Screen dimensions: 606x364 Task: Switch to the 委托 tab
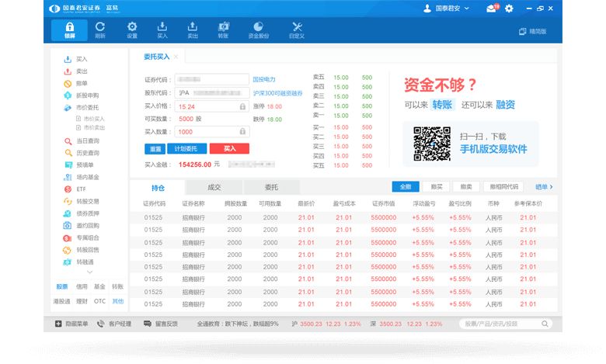[271, 187]
